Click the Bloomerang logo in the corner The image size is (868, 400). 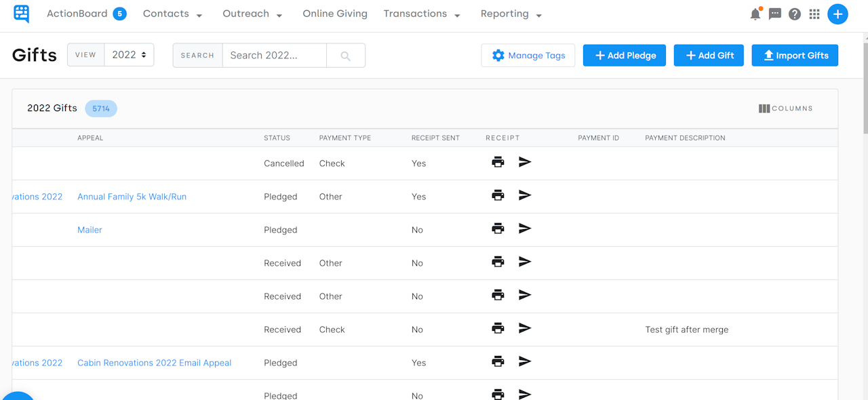click(x=21, y=14)
